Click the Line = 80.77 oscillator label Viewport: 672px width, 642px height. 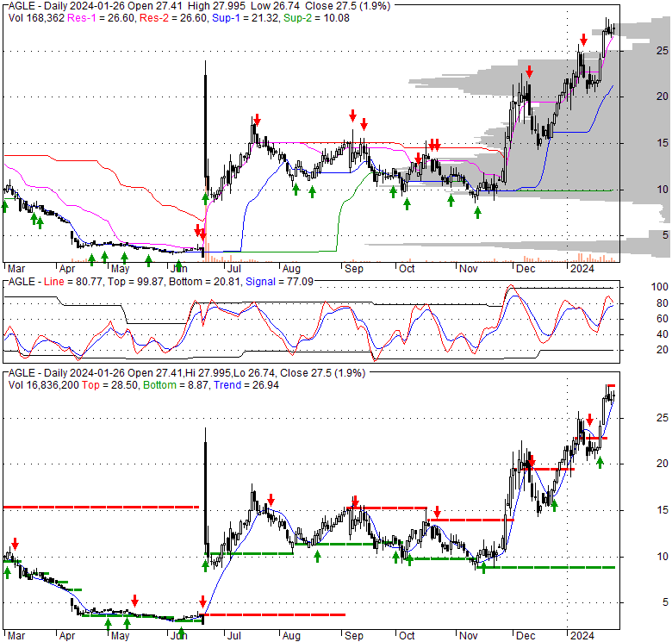click(73, 282)
